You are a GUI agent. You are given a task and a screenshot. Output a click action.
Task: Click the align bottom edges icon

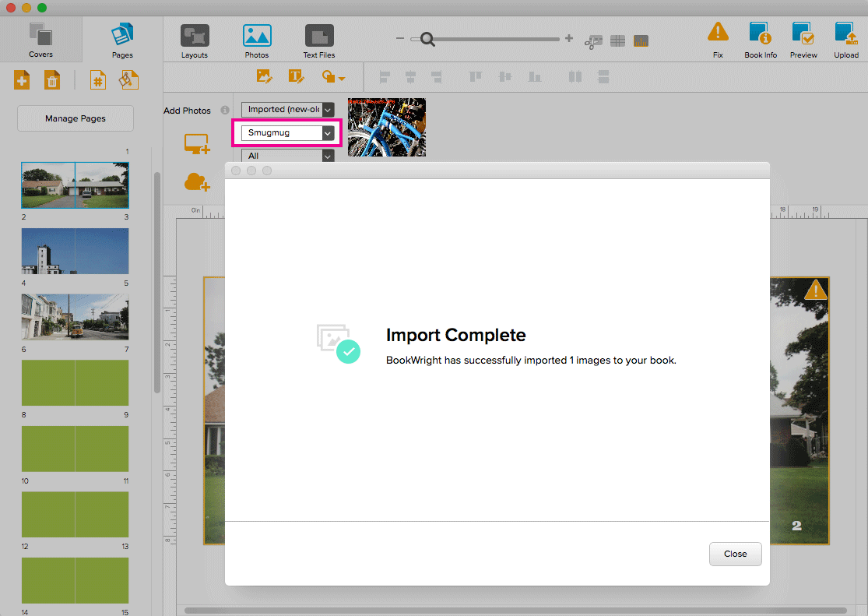[534, 76]
